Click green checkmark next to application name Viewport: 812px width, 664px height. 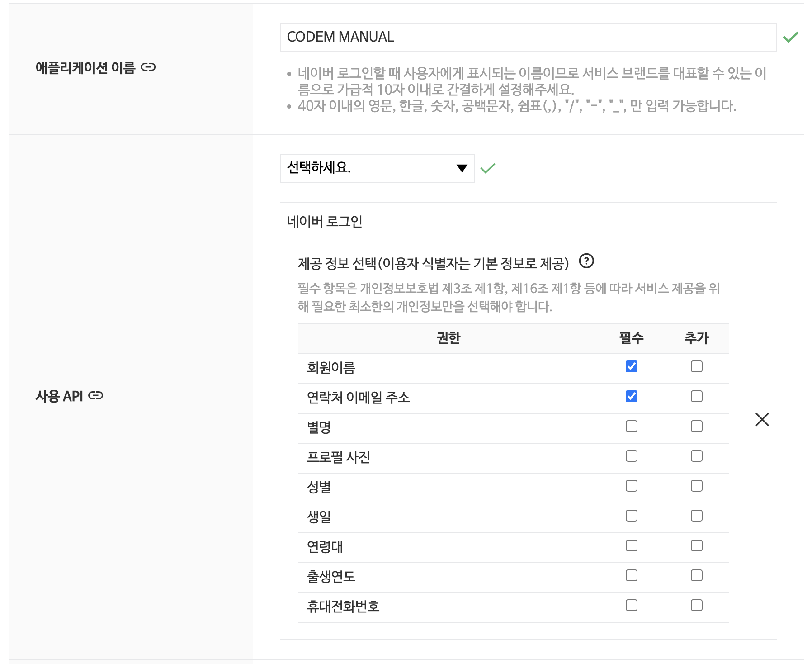tap(791, 37)
